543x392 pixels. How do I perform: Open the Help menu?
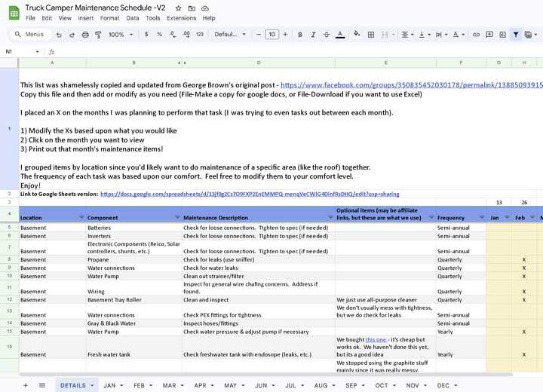click(x=209, y=18)
